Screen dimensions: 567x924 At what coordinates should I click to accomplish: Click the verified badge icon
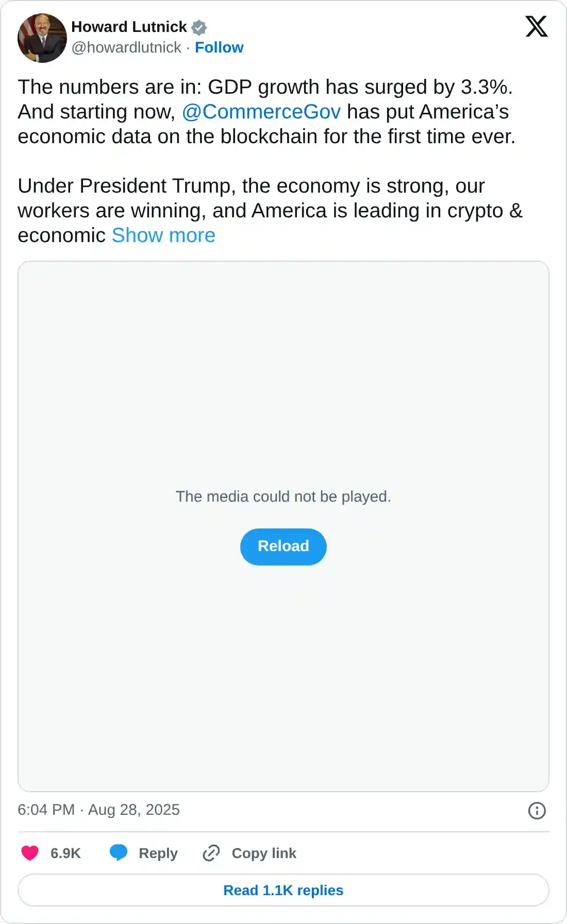coord(199,27)
